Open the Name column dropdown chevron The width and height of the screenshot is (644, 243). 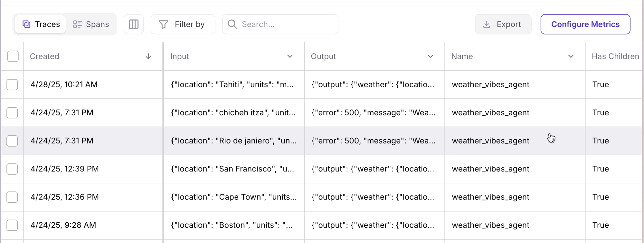[x=571, y=56]
